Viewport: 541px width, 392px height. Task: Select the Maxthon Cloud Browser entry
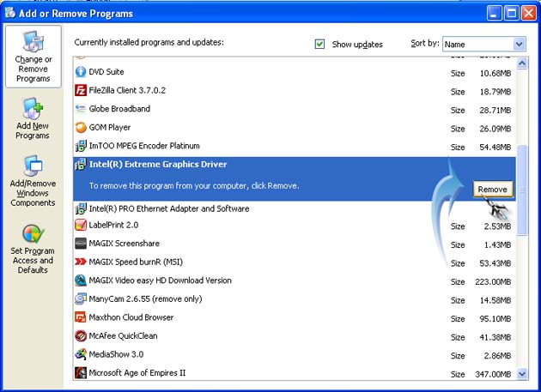(295, 317)
